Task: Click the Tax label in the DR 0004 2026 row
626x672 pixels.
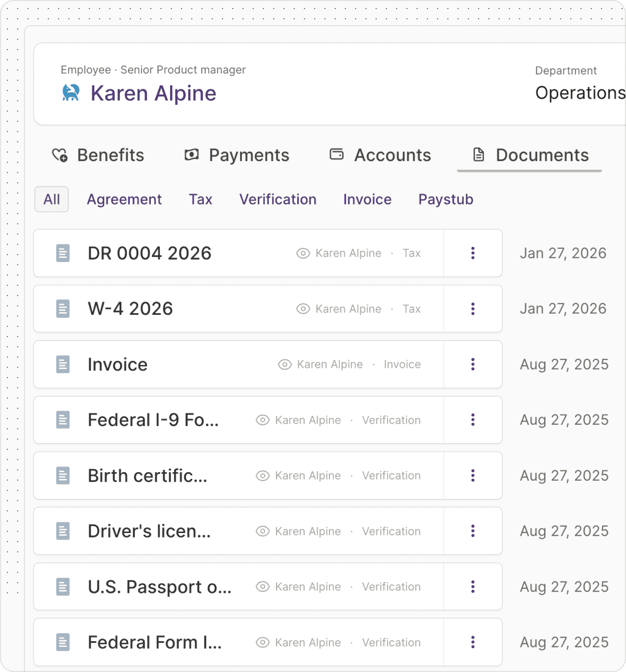Action: 411,253
